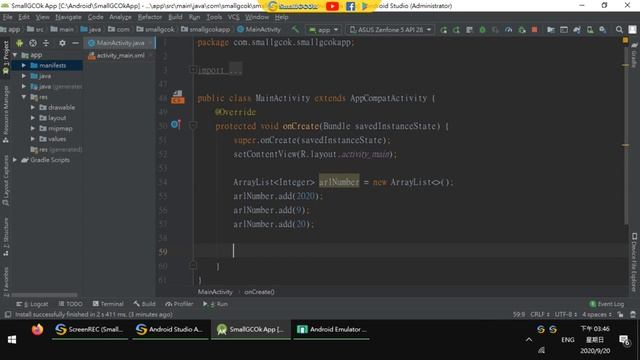Switch to activity_main.xml editor tab

tap(120, 56)
